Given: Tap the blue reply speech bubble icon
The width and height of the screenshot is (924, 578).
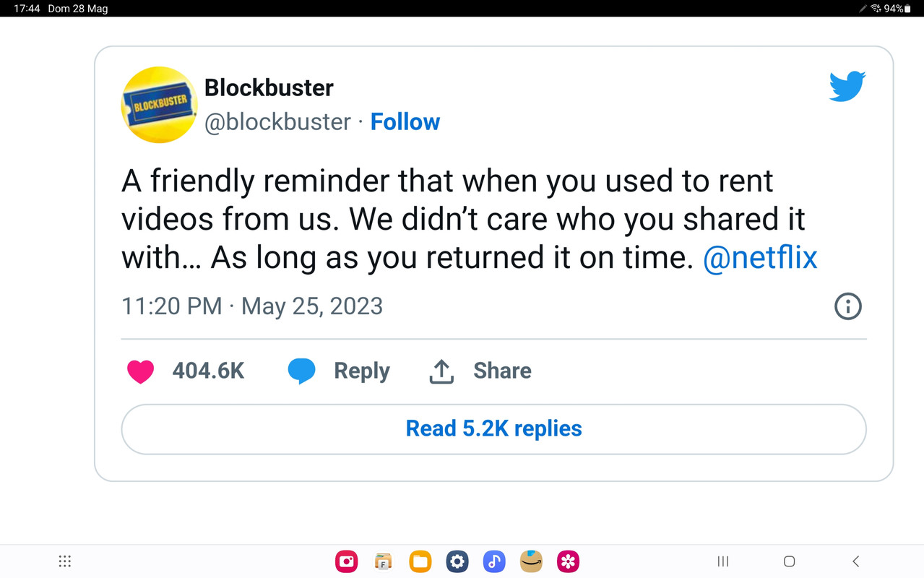Looking at the screenshot, I should (x=301, y=371).
